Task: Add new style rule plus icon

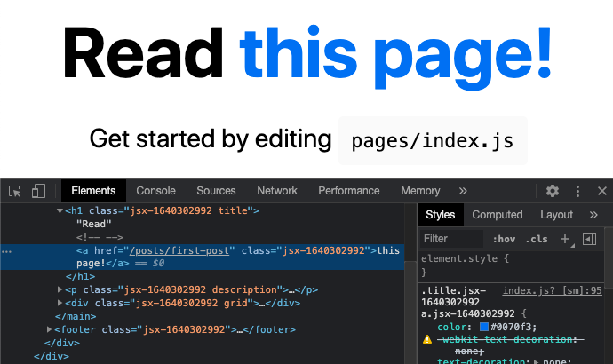Action: 565,239
